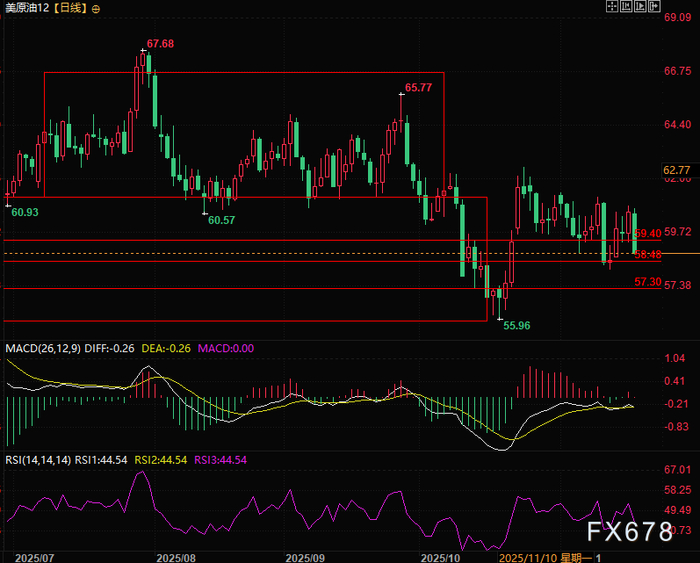This screenshot has width=700, height=563.
Task: Click the jump-to-start chart icon
Action: [x=626, y=6]
